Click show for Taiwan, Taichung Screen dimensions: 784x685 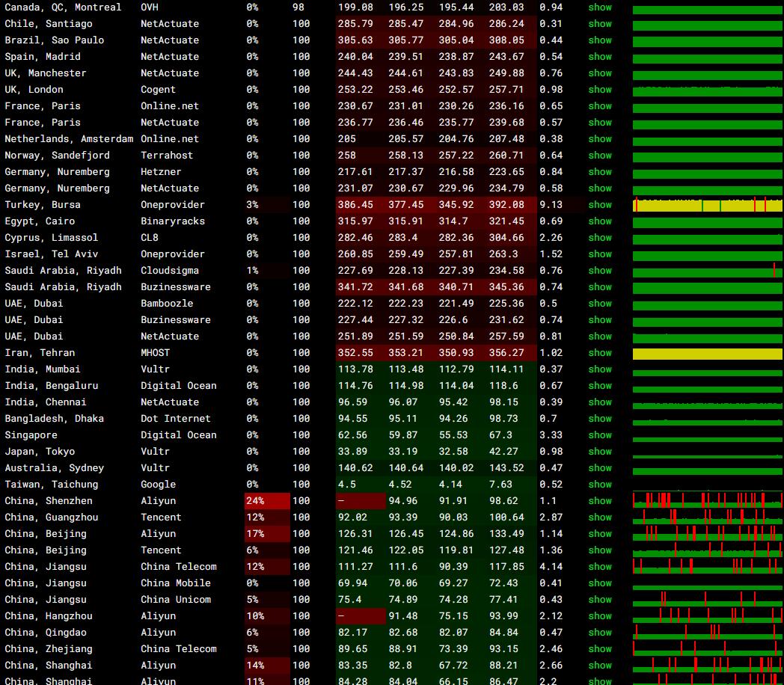tap(599, 485)
